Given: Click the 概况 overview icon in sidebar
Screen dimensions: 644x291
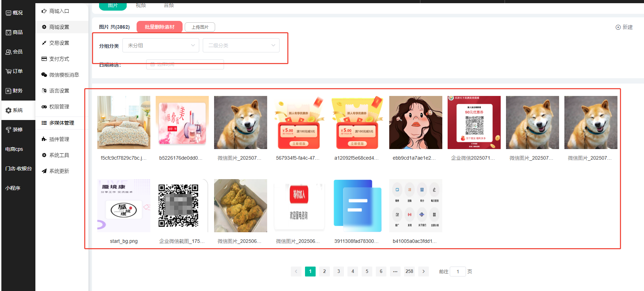Looking at the screenshot, I should coord(8,13).
